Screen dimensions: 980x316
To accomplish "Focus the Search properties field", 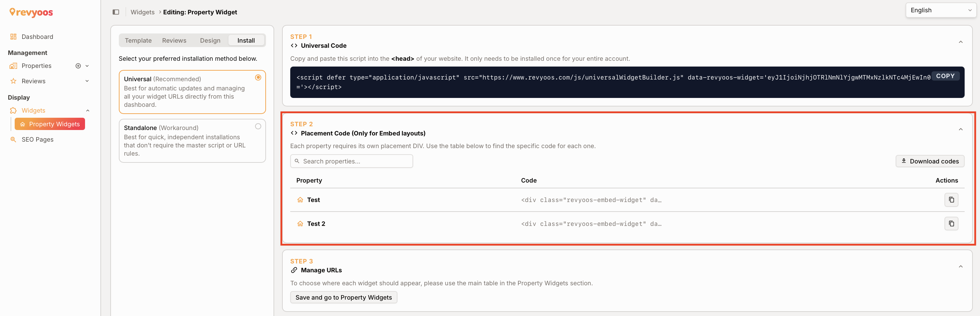I will point(351,161).
